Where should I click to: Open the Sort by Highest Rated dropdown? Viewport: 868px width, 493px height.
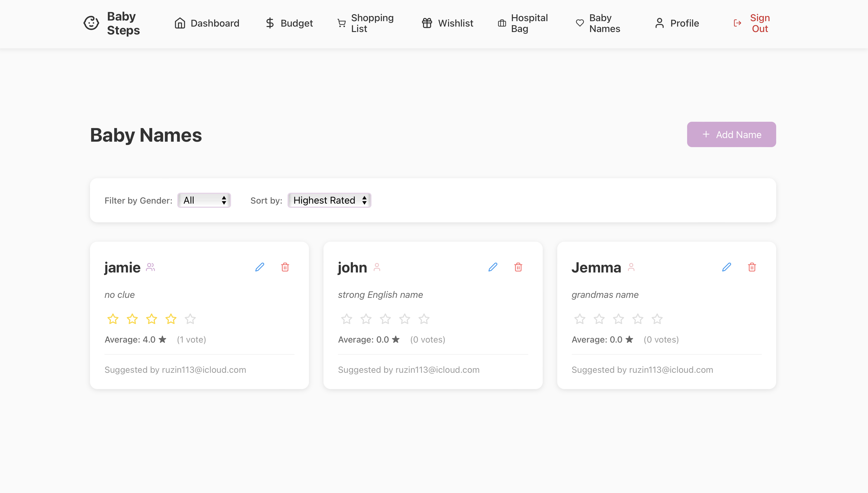coord(330,200)
